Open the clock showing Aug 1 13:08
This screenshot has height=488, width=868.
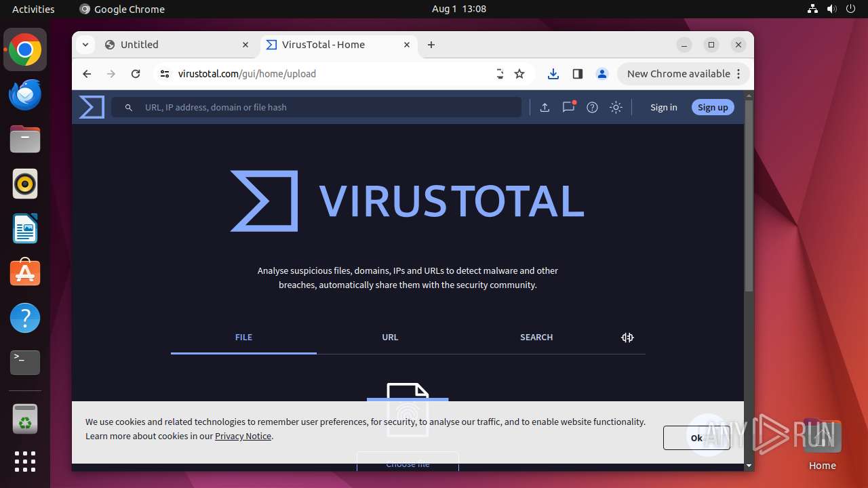click(459, 9)
